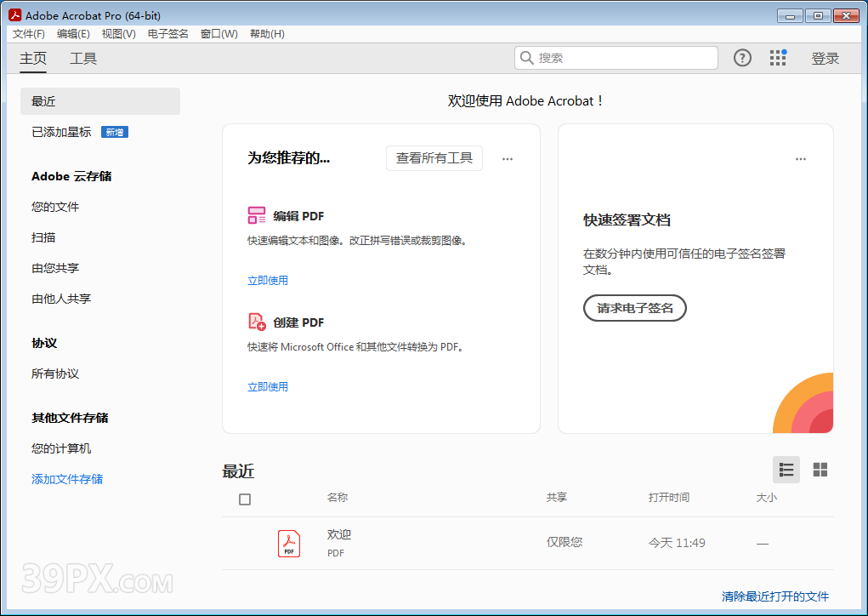Select 已添加星标 in the sidebar

(x=61, y=132)
